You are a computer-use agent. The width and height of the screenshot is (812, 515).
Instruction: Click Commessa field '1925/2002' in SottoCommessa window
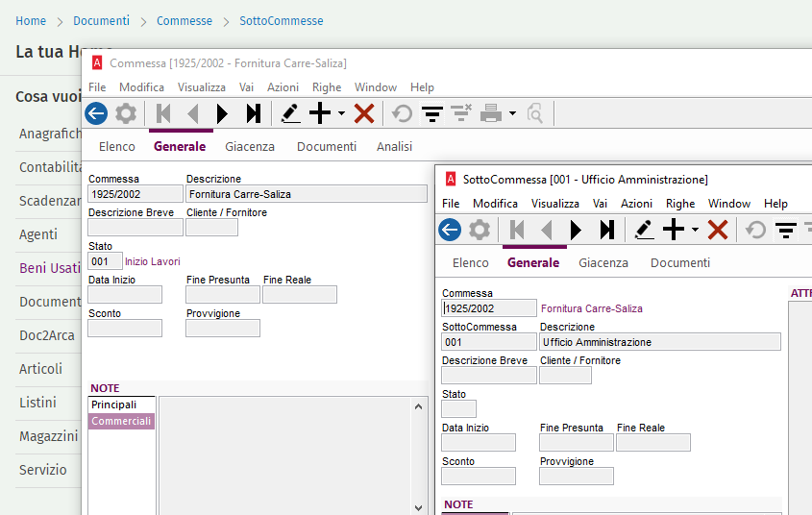489,308
